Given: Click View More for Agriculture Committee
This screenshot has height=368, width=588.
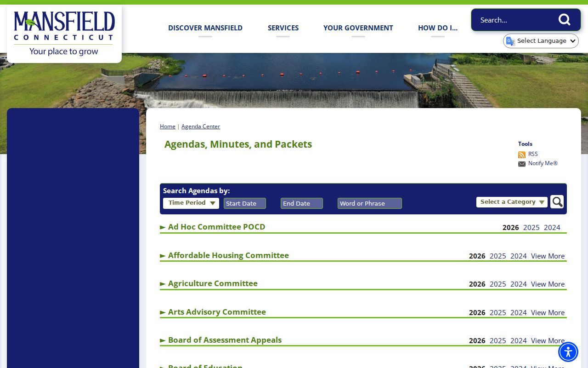Looking at the screenshot, I should tap(548, 284).
